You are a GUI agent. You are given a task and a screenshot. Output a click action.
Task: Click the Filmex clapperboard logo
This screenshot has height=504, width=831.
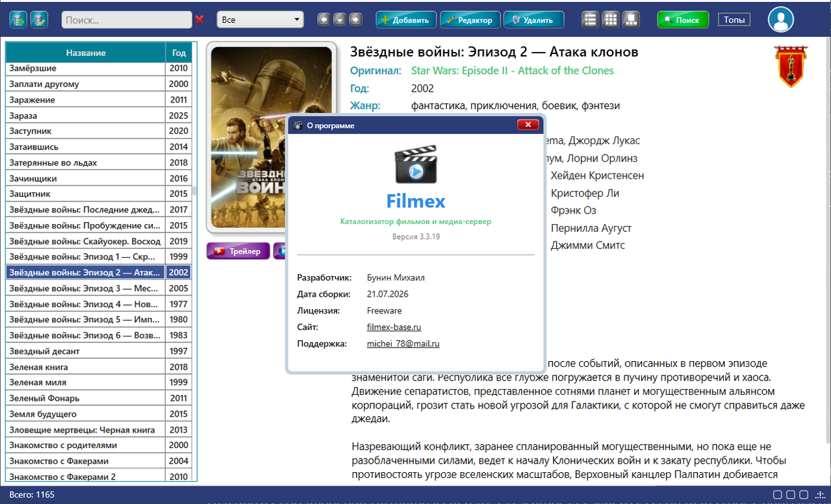(x=416, y=164)
